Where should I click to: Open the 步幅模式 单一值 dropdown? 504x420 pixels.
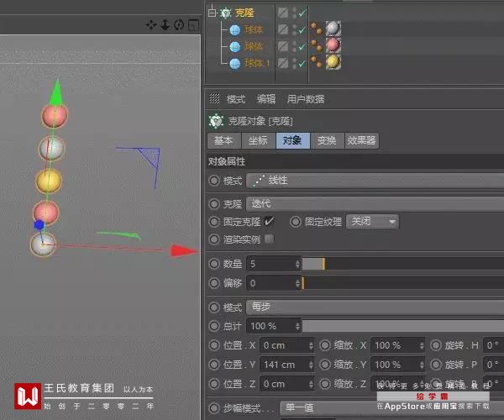click(x=391, y=407)
